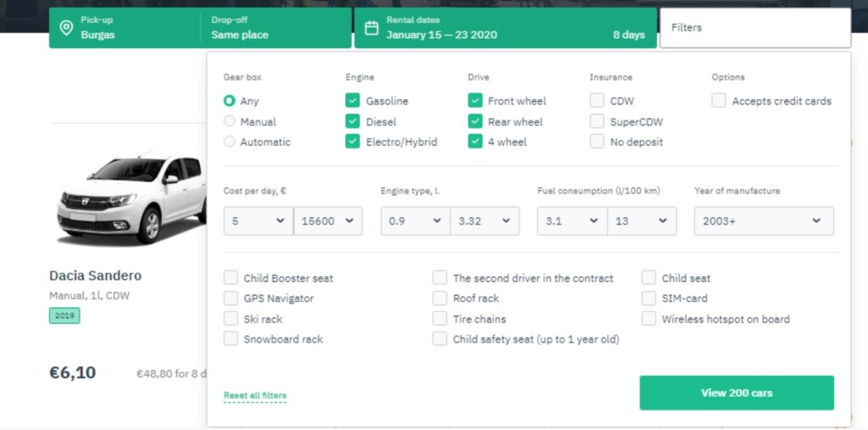Check the Snowboard rack option
868x430 pixels.
coord(231,338)
